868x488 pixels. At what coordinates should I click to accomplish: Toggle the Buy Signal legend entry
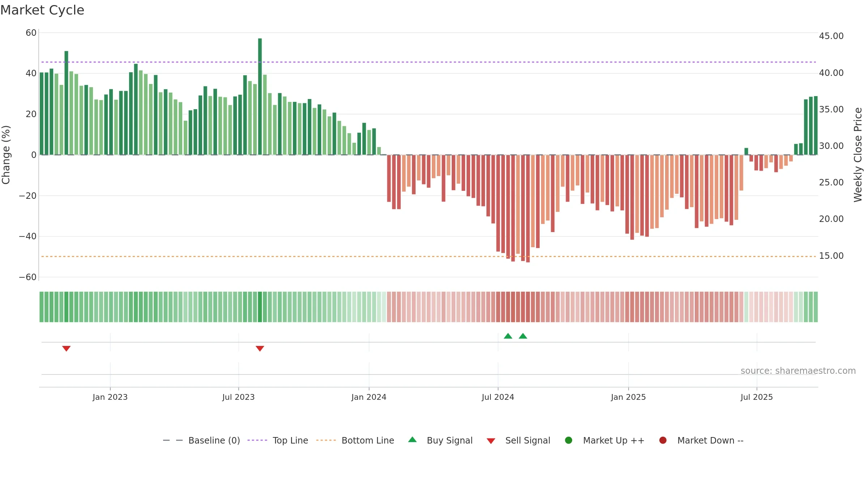click(x=440, y=440)
